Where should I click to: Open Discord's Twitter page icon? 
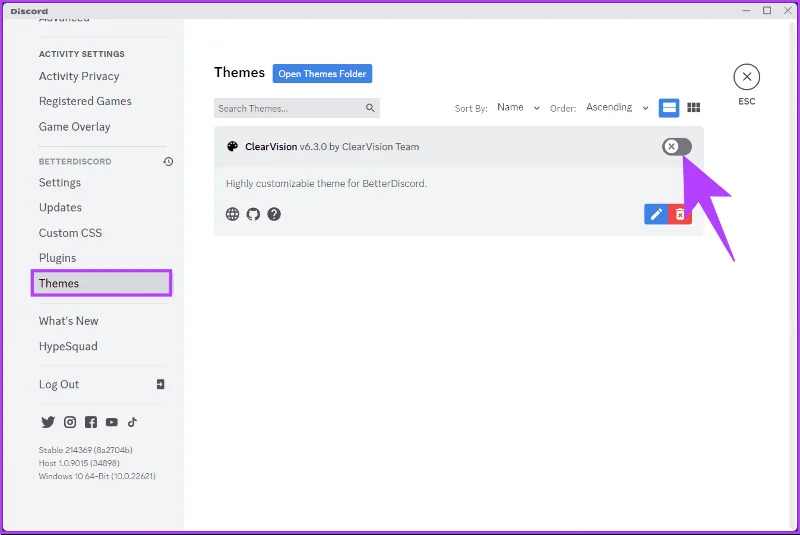point(48,422)
